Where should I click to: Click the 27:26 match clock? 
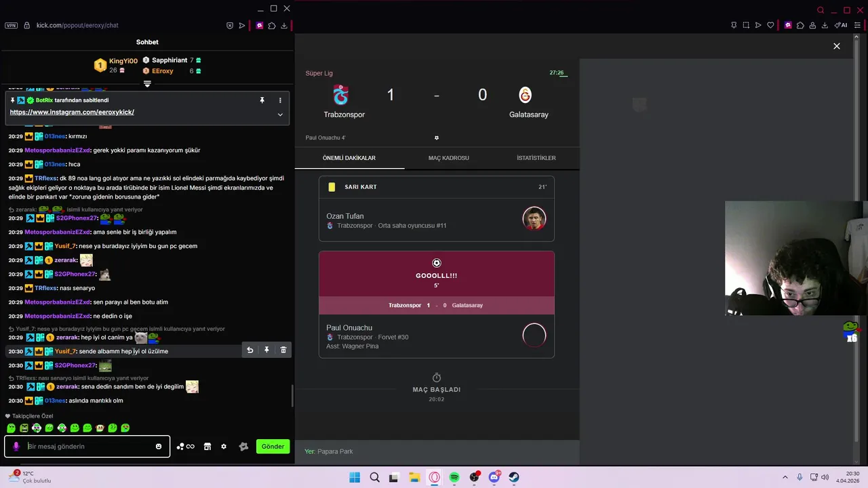coord(557,73)
